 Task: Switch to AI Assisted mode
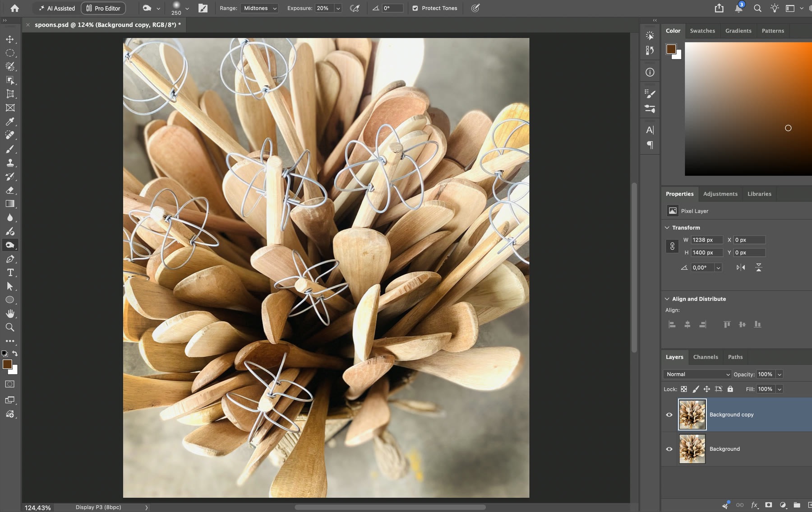(57, 8)
